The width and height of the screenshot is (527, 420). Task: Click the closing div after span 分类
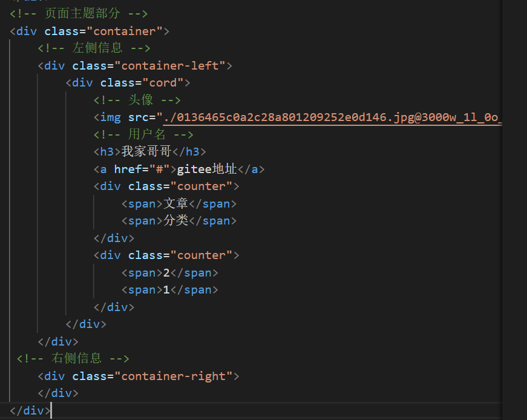pyautogui.click(x=114, y=238)
